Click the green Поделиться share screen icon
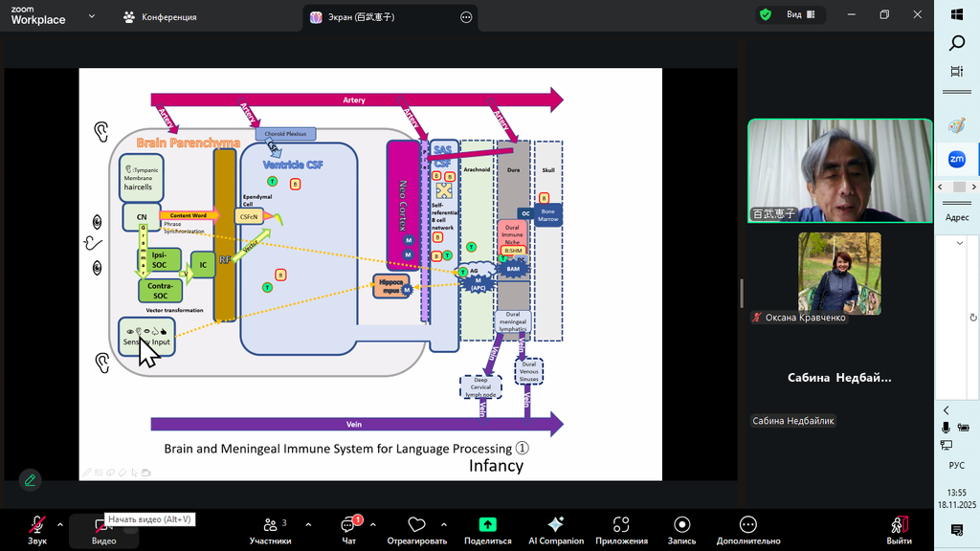This screenshot has height=551, width=980. [487, 525]
